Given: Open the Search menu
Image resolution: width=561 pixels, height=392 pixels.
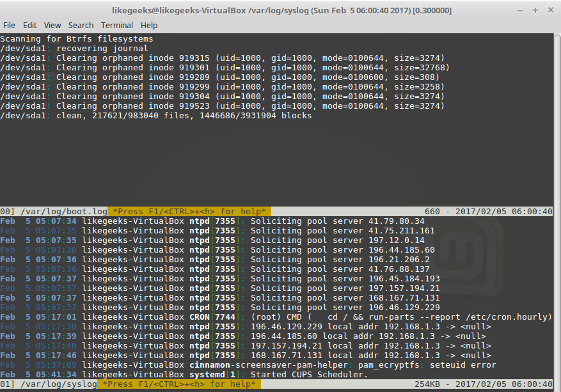Looking at the screenshot, I should coord(81,26).
